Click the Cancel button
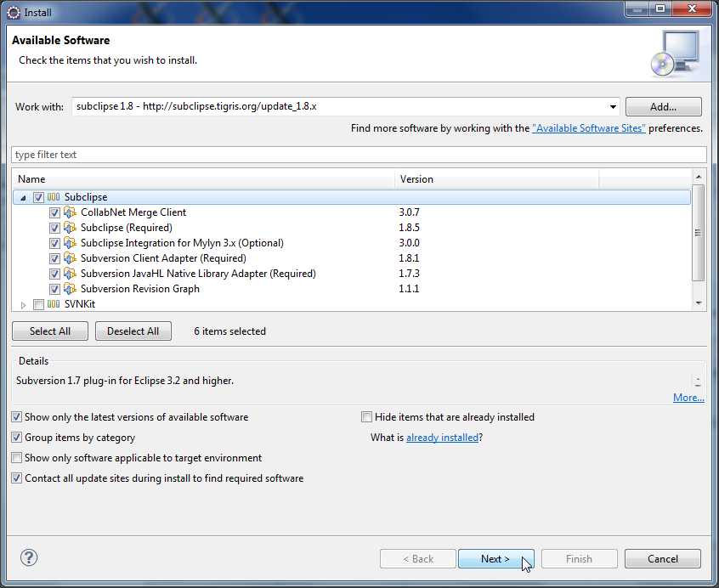This screenshot has width=719, height=588. tap(663, 558)
